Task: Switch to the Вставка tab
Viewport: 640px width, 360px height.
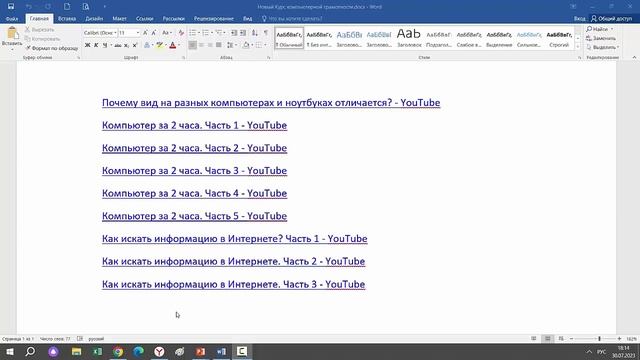Action: coord(67,18)
